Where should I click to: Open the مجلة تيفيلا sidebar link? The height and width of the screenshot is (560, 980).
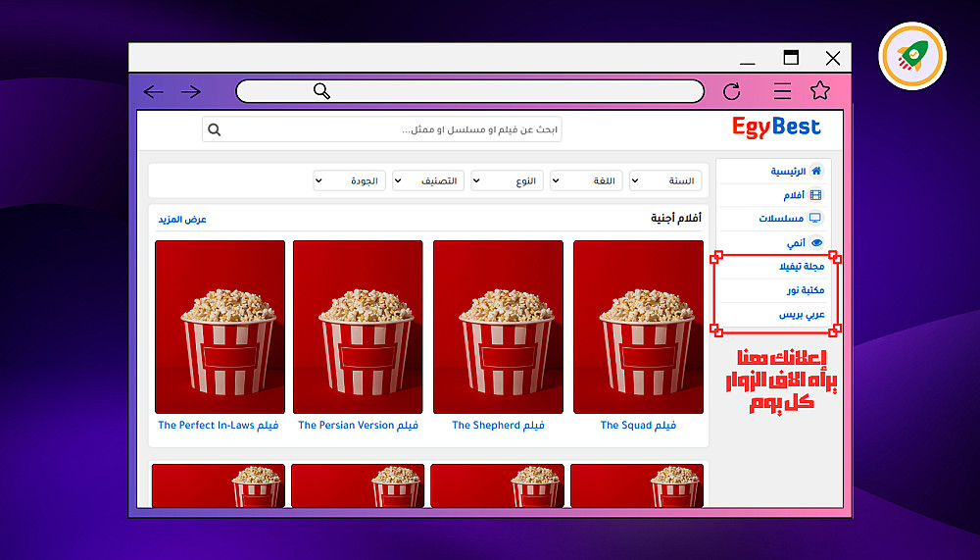click(x=802, y=267)
